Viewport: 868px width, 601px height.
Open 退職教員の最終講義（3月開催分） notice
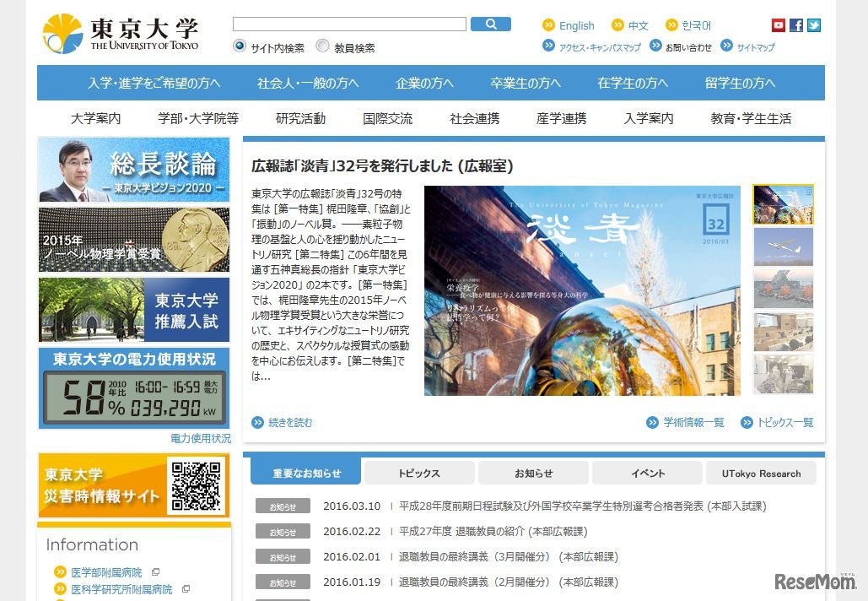click(508, 557)
